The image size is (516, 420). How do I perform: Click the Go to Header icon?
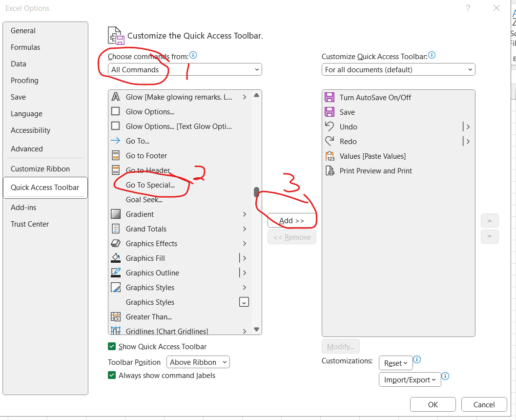(x=116, y=170)
